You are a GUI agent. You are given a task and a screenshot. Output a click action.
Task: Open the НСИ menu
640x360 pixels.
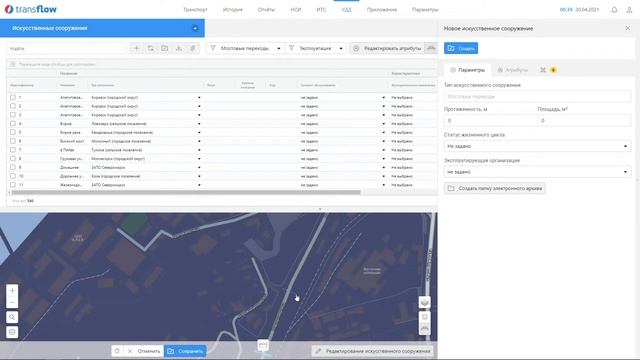pos(296,9)
